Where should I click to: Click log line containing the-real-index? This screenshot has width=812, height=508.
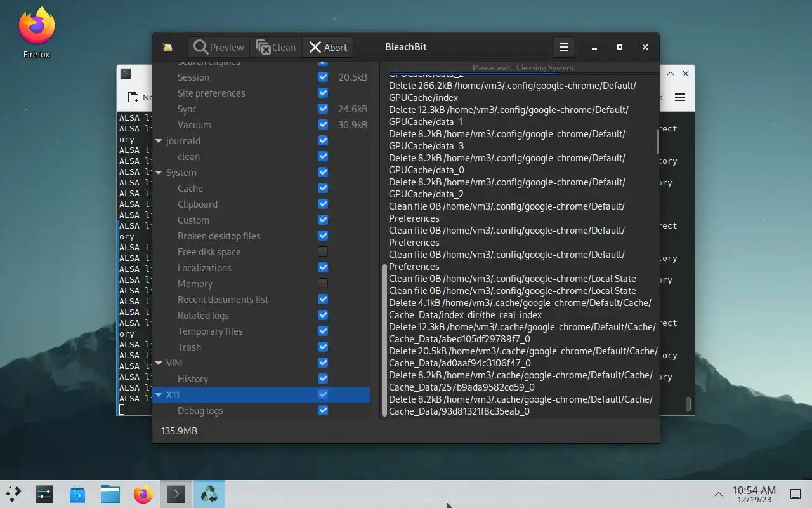click(520, 309)
